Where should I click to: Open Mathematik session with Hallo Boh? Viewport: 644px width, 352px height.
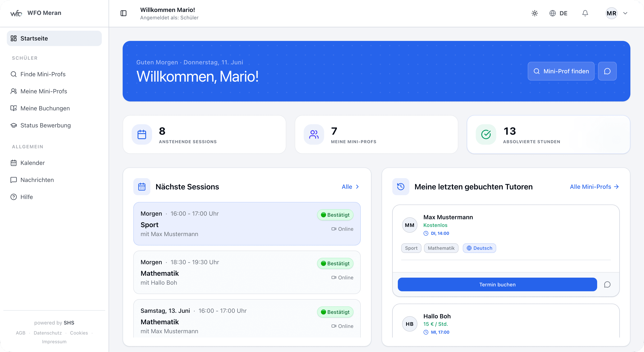[247, 272]
